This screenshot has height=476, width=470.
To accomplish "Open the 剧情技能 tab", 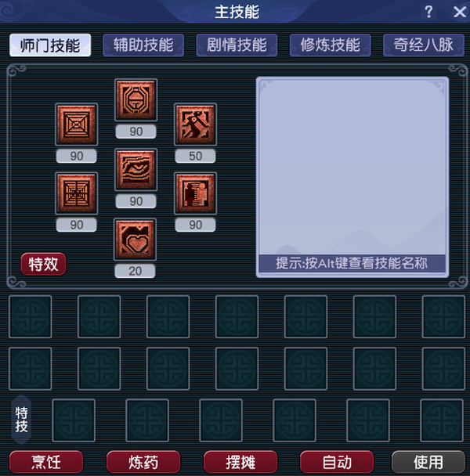I will click(x=237, y=45).
